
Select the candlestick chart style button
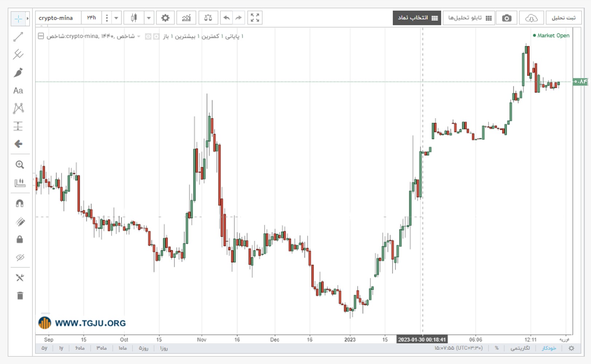click(x=134, y=17)
